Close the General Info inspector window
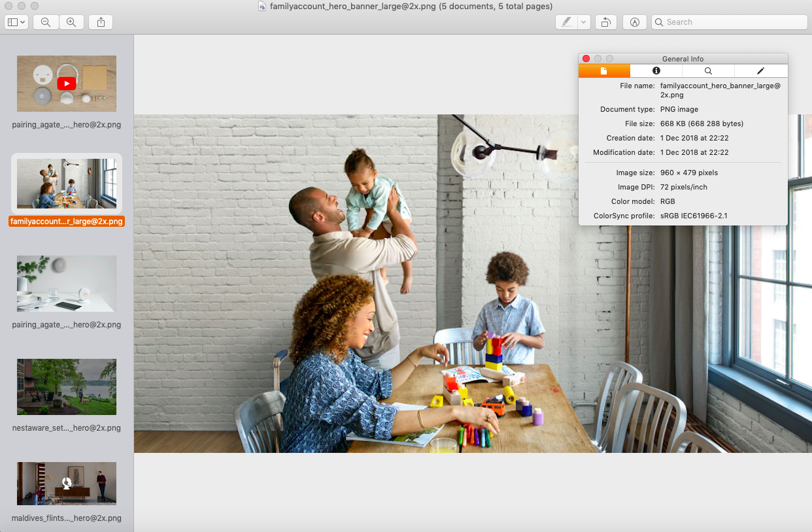The image size is (812, 532). coord(586,59)
